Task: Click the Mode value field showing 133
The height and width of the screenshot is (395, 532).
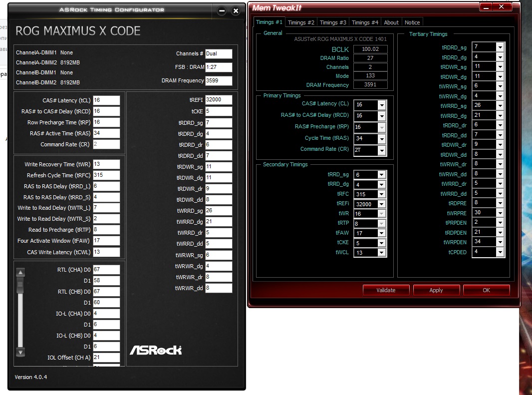Action: click(x=370, y=76)
